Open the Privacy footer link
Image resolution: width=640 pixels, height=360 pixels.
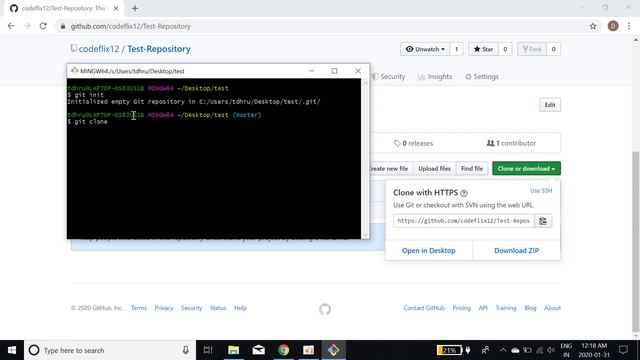pyautogui.click(x=164, y=308)
